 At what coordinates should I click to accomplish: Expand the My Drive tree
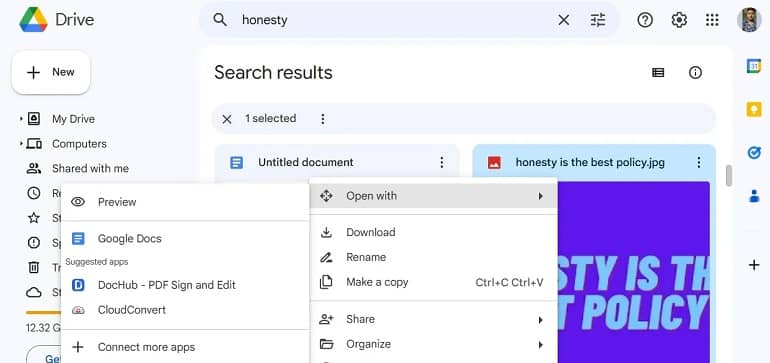(x=21, y=119)
